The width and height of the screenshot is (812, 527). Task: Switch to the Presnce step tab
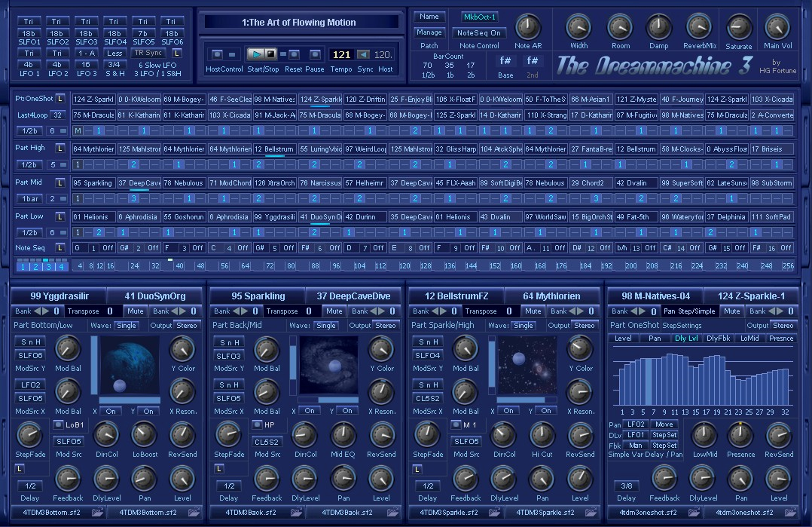pyautogui.click(x=781, y=339)
